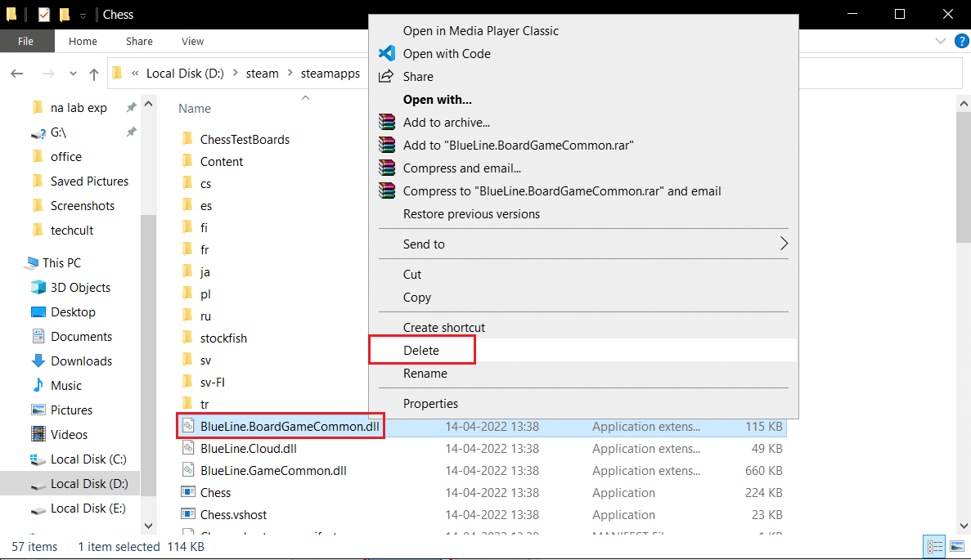Choose Rename from the context menu

(425, 373)
